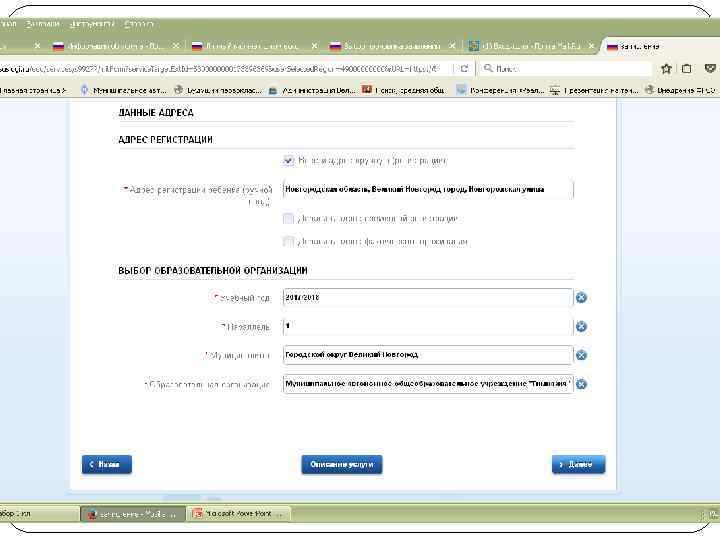Clear the Параллель field value 1
The image size is (720, 540).
[581, 326]
